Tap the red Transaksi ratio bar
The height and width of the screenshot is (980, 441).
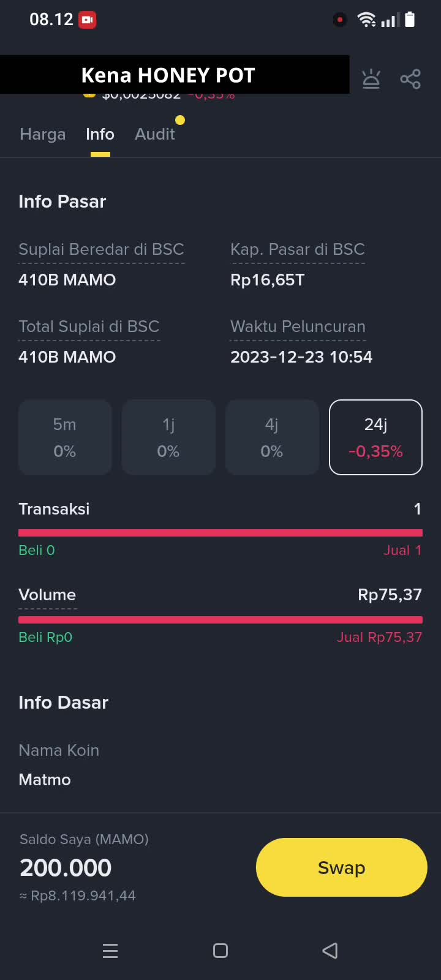221,533
